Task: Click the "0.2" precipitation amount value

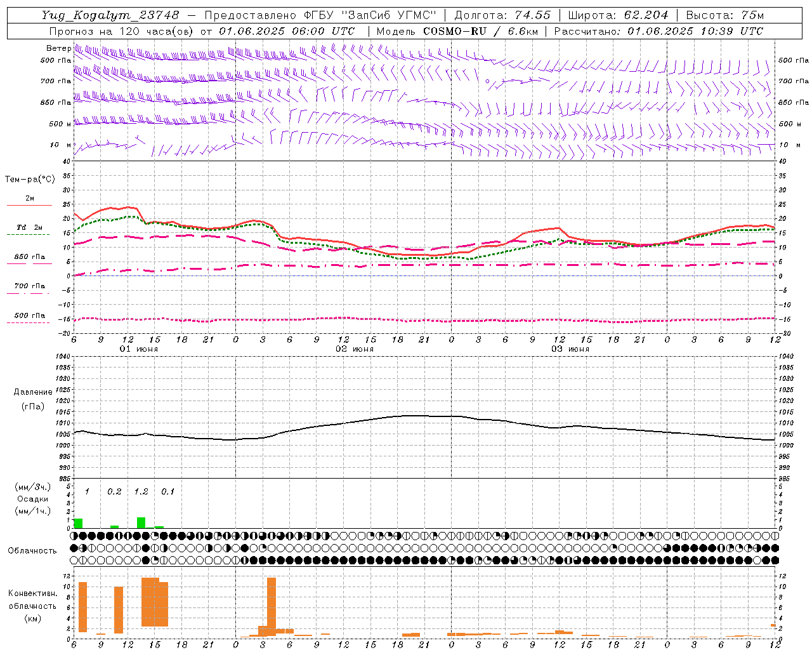Action: [x=114, y=491]
